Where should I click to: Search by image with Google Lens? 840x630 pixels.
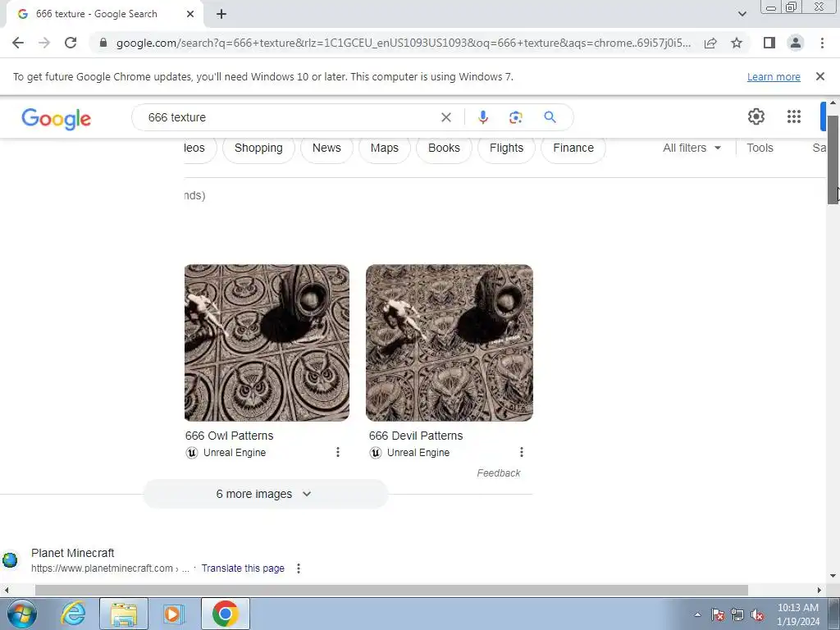point(515,117)
